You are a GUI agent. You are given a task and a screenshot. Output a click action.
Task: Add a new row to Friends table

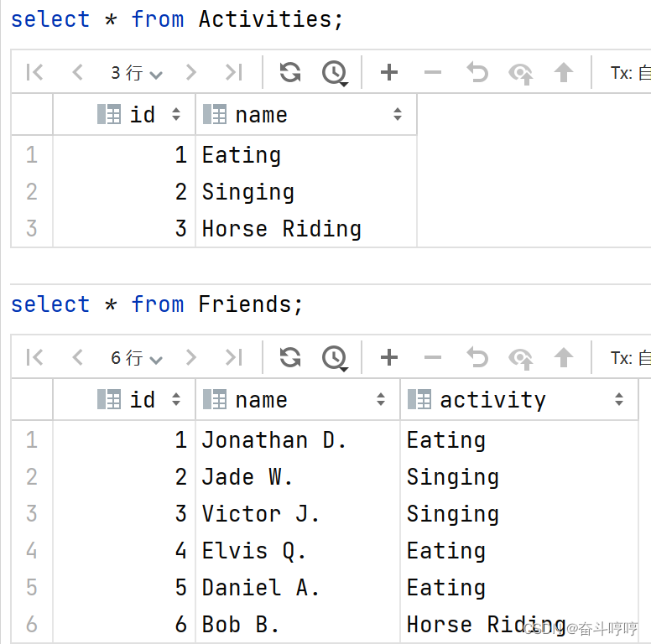[x=389, y=358]
